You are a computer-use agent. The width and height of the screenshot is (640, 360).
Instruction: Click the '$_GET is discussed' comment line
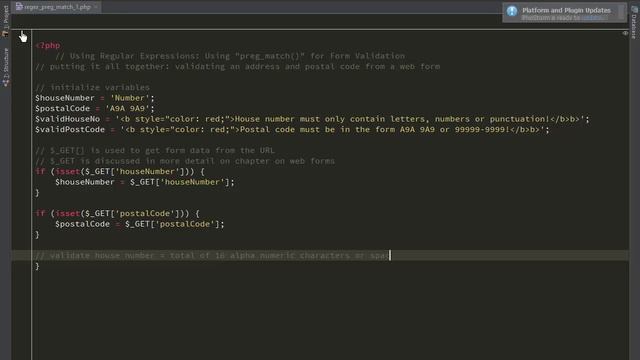[185, 161]
